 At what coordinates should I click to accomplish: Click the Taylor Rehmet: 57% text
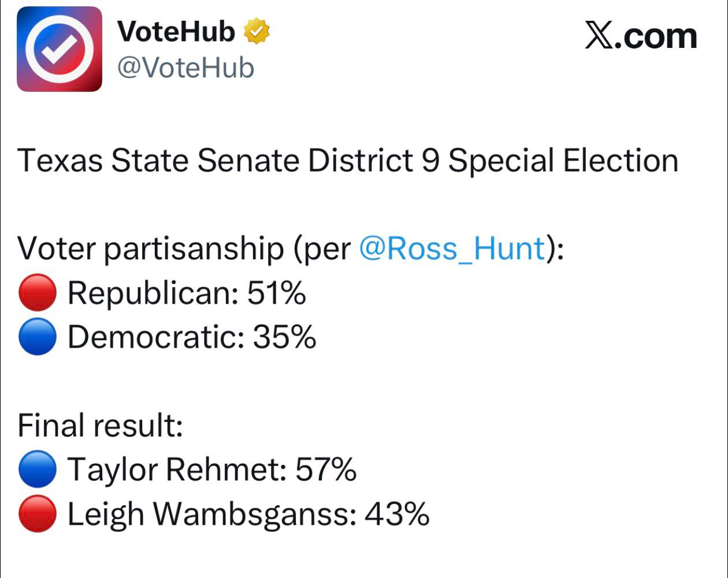pyautogui.click(x=211, y=470)
